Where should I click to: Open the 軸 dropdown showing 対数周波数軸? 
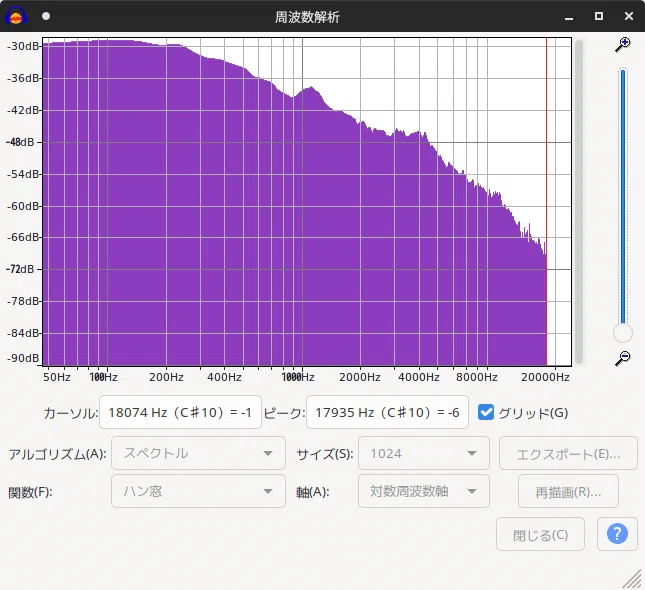tap(424, 491)
